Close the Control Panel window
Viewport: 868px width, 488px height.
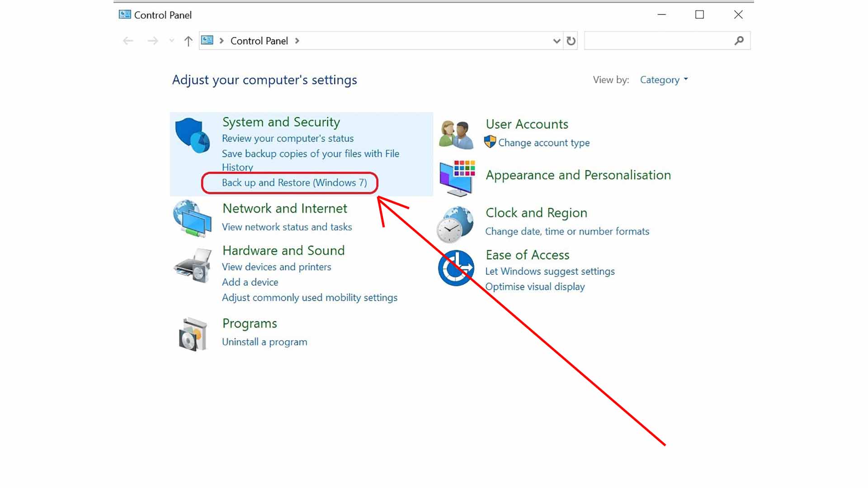tap(738, 14)
